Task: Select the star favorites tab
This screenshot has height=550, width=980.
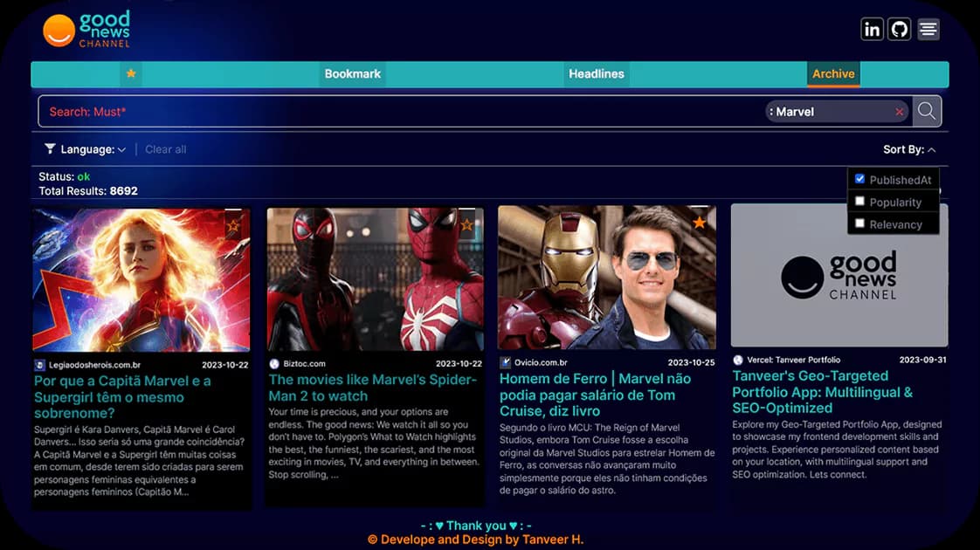Action: tap(131, 73)
